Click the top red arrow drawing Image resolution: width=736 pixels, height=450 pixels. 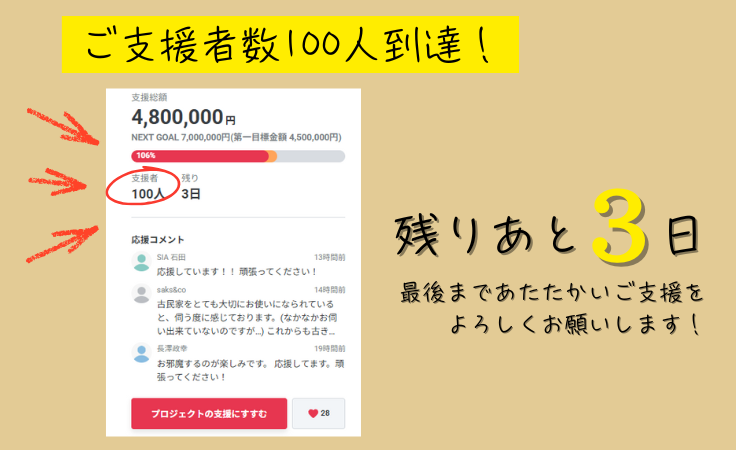coord(62,126)
